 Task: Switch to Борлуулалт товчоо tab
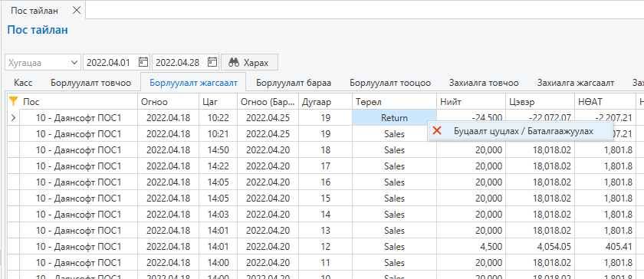point(90,83)
